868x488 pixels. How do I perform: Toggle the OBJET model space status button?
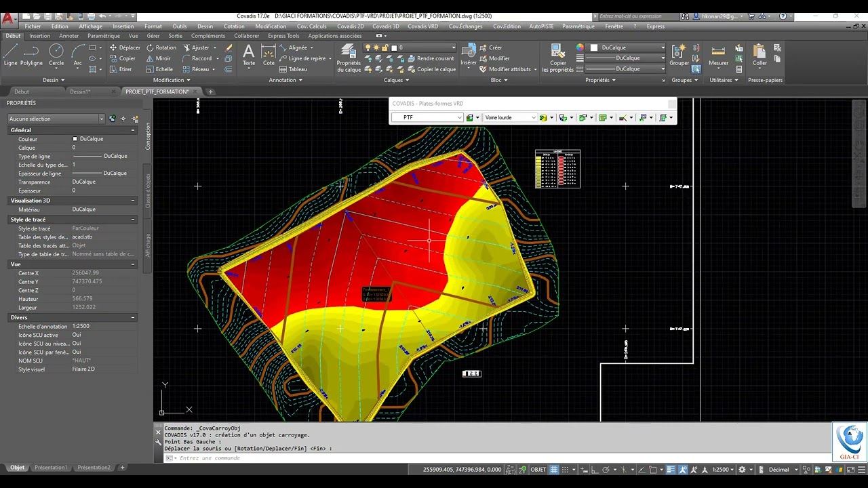tap(538, 469)
